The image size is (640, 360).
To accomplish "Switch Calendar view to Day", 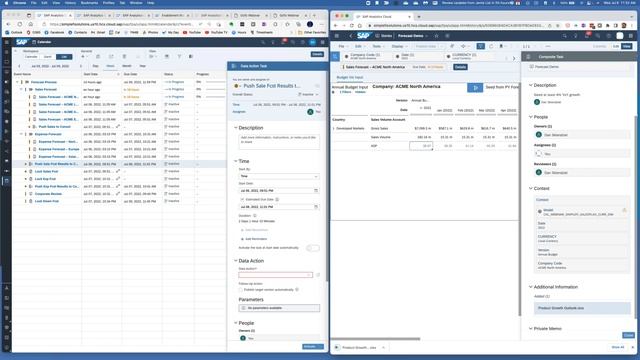I will point(96,66).
